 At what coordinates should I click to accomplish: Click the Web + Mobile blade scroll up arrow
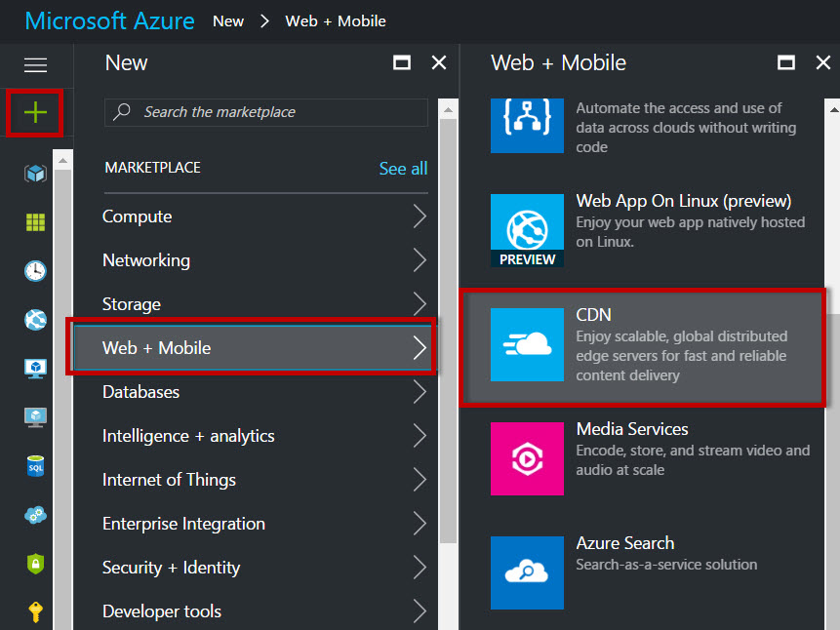pyautogui.click(x=833, y=110)
